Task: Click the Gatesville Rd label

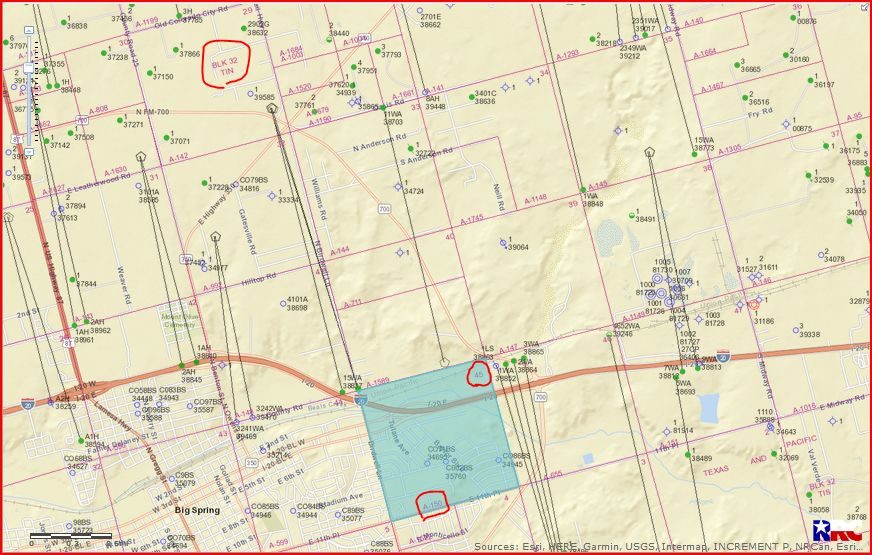Action: click(247, 231)
